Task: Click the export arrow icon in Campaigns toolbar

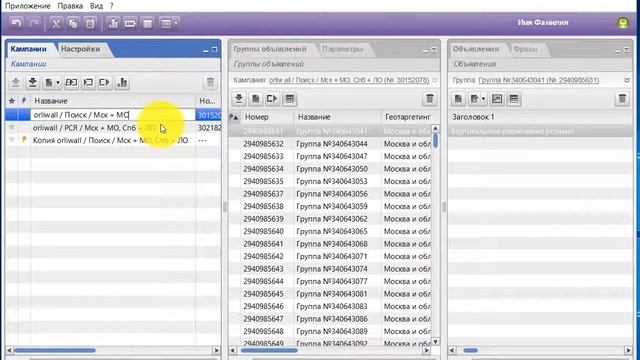Action: [104, 82]
